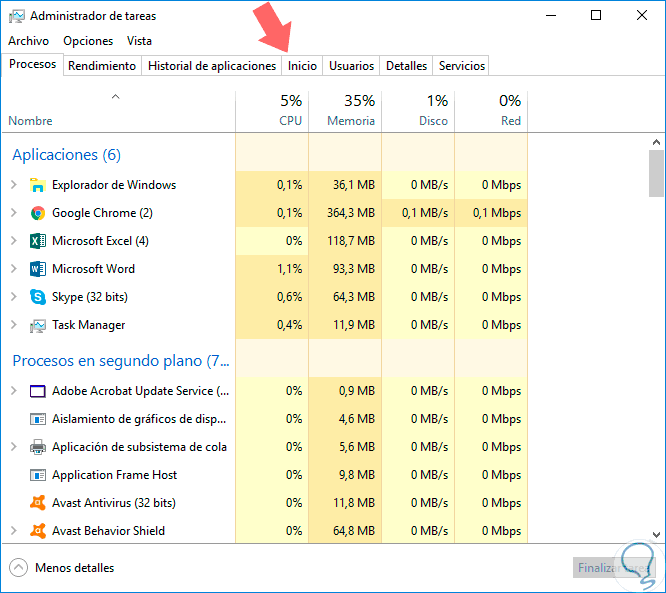Viewport: 666px width, 593px height.
Task: Click the Microsoft Excel icon
Action: (x=38, y=241)
